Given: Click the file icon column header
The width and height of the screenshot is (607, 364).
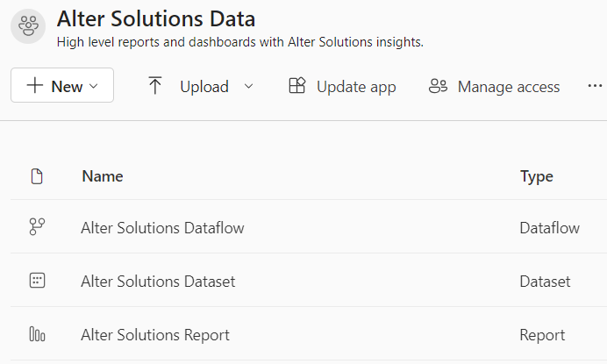Looking at the screenshot, I should pos(37,176).
